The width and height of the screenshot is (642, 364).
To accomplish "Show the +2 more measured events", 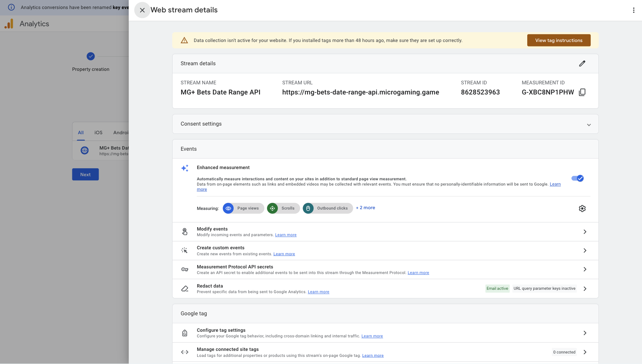I will tap(365, 208).
